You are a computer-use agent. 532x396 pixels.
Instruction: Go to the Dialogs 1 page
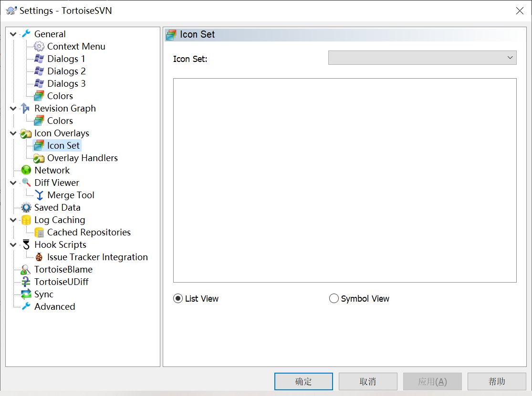[66, 59]
